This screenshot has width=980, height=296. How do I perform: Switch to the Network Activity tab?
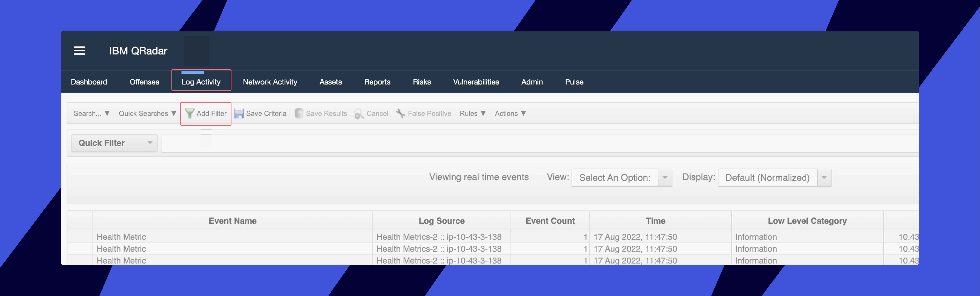(270, 82)
